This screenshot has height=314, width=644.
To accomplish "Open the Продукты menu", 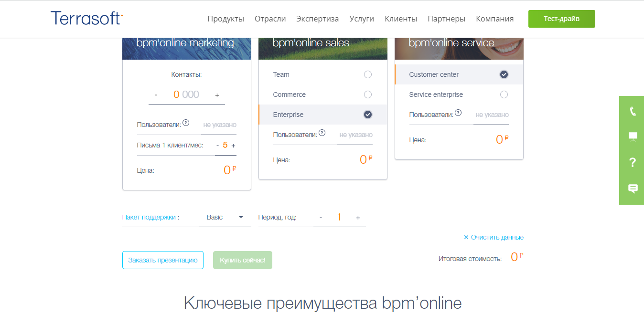I will coord(226,19).
